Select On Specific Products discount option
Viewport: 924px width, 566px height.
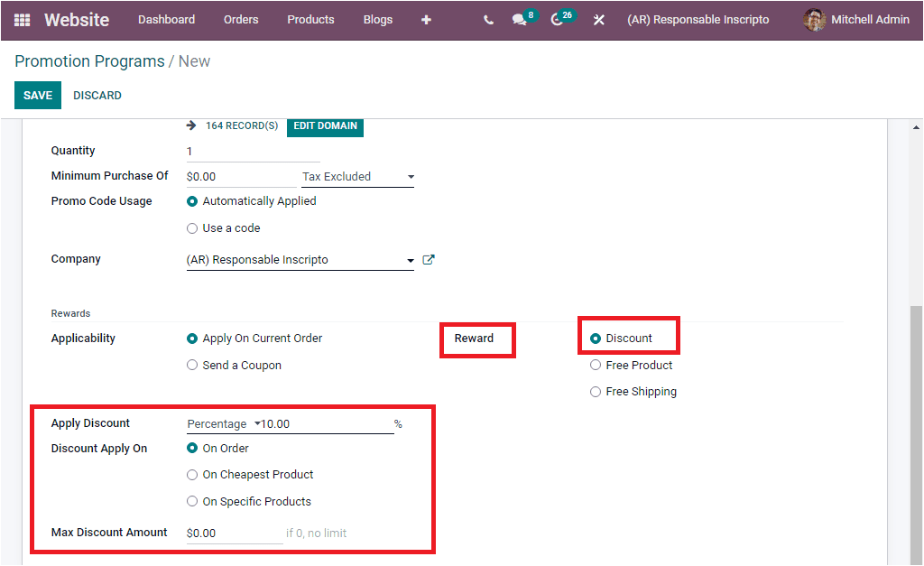point(192,501)
